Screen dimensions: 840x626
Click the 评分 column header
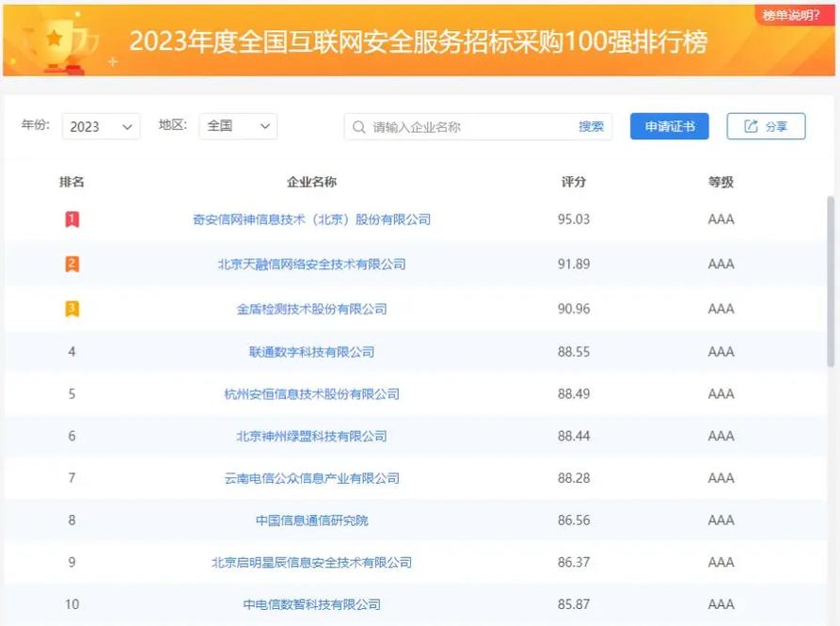[574, 183]
